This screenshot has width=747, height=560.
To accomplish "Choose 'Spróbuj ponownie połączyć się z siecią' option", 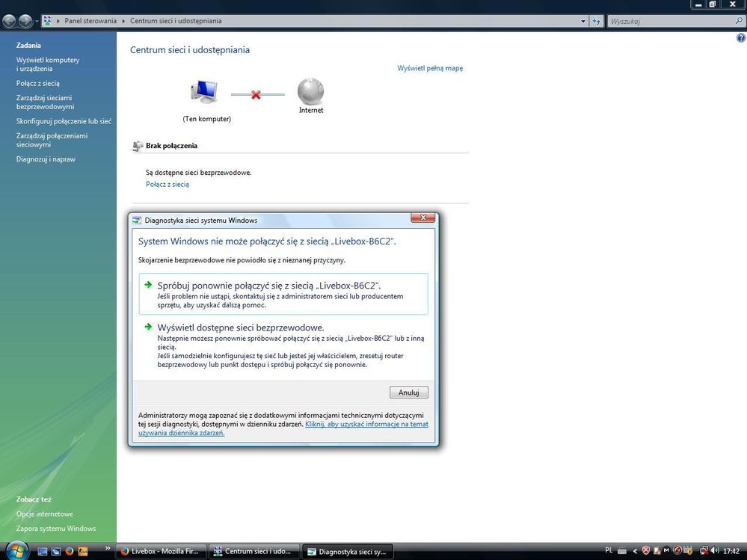I will (269, 286).
